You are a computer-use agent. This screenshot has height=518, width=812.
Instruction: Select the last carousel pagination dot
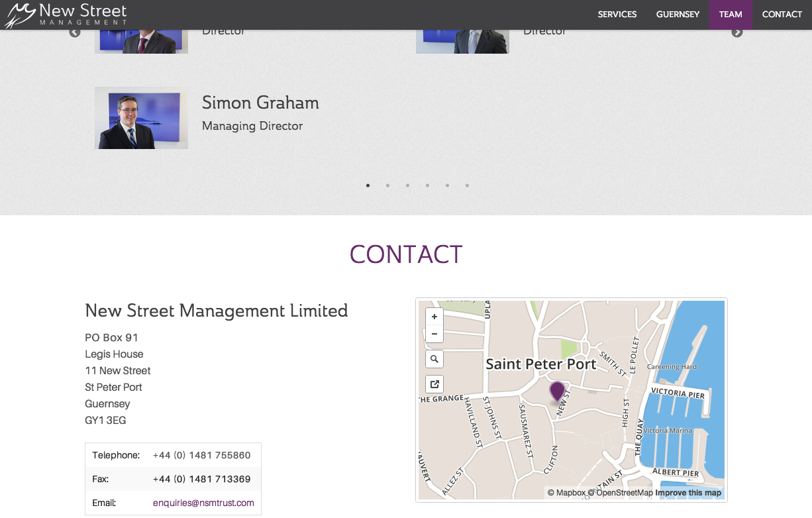point(468,185)
